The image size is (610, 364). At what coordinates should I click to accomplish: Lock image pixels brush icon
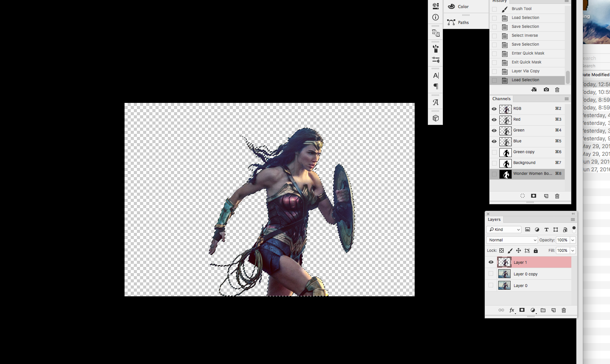click(510, 251)
